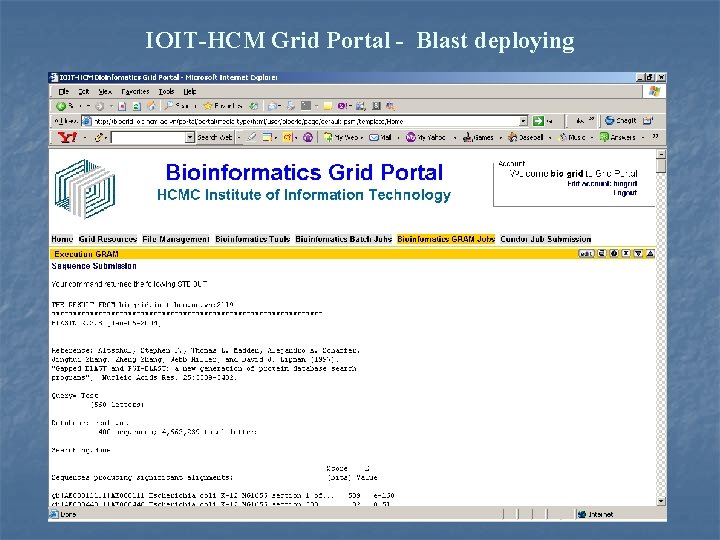Click the Yahoo toolbar pencil icon
The image size is (720, 540).
(x=98, y=137)
